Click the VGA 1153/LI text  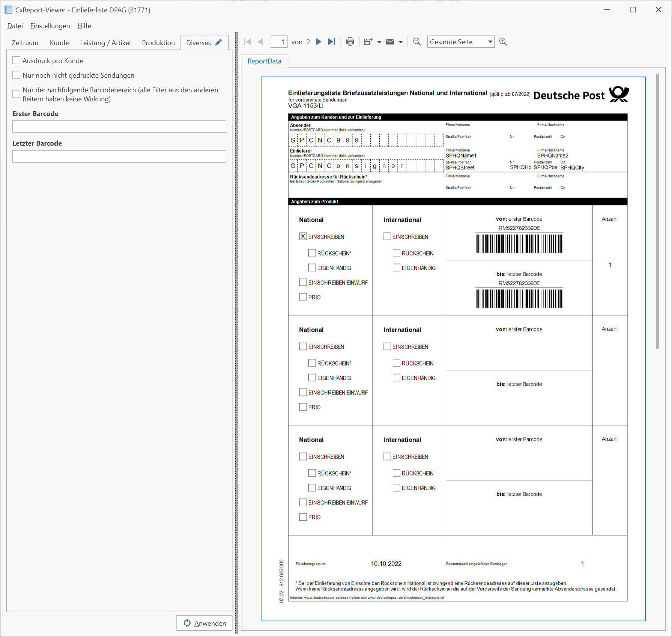pos(306,106)
